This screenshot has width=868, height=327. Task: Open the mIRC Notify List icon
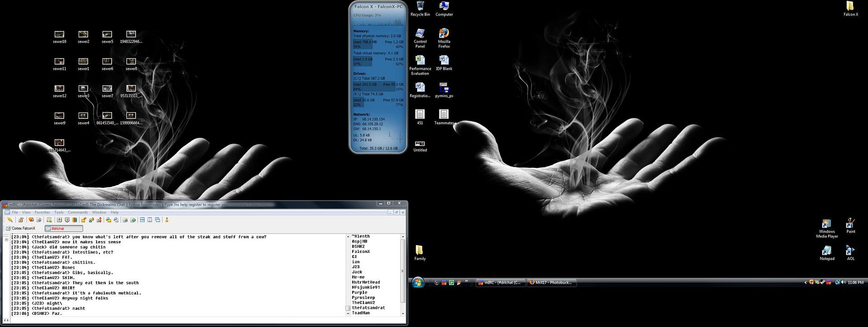pyautogui.click(x=125, y=220)
